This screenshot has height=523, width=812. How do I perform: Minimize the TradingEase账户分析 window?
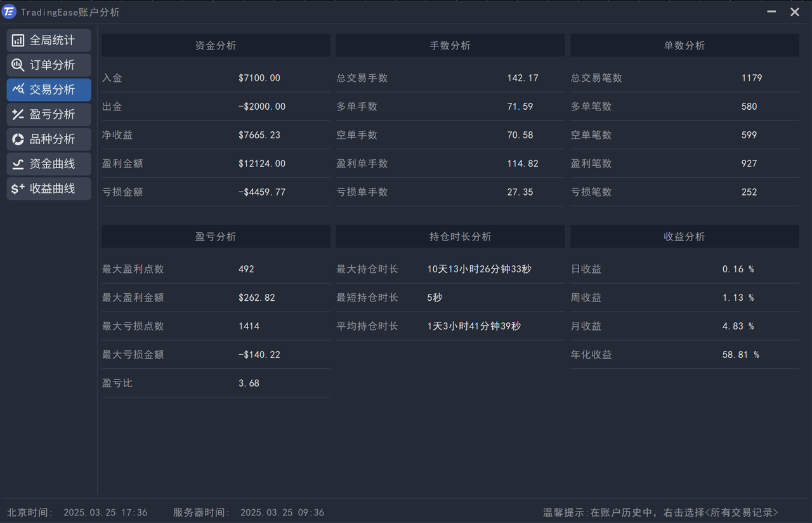771,12
